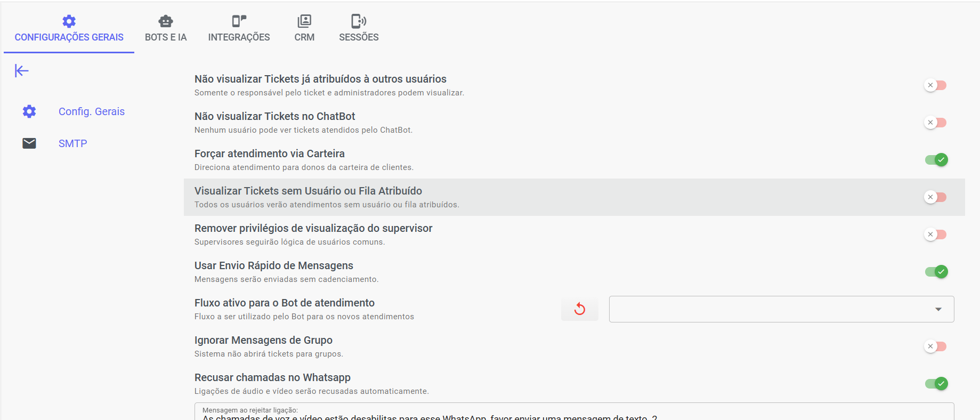Open the SMTP settings link
Viewport: 980px width, 420px height.
[73, 143]
